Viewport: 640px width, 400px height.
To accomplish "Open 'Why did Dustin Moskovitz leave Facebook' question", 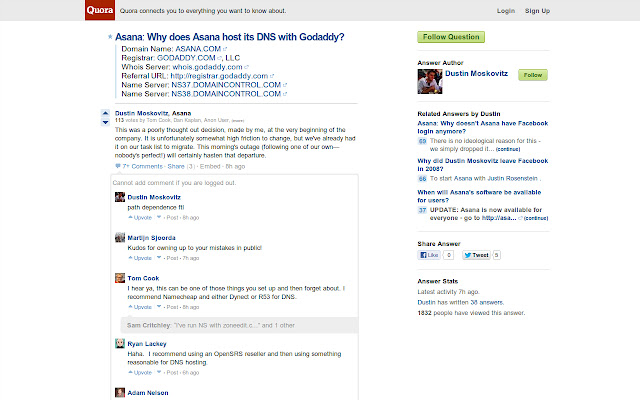I will tap(482, 165).
